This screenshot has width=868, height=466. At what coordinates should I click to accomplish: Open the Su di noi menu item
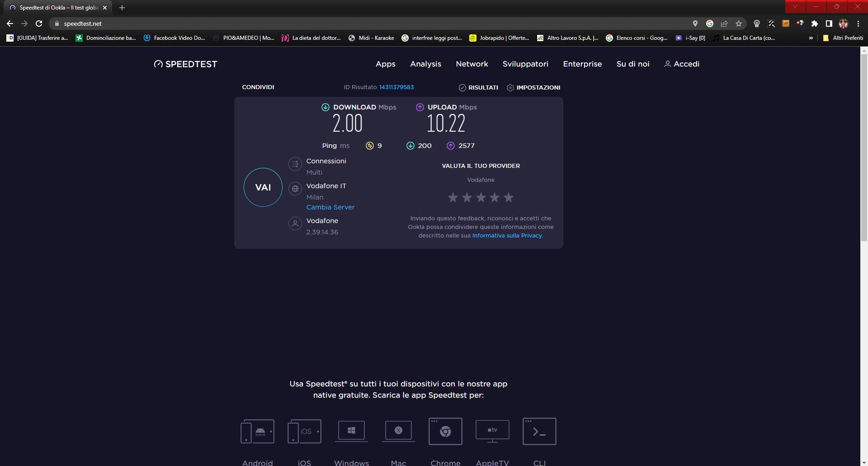point(633,64)
